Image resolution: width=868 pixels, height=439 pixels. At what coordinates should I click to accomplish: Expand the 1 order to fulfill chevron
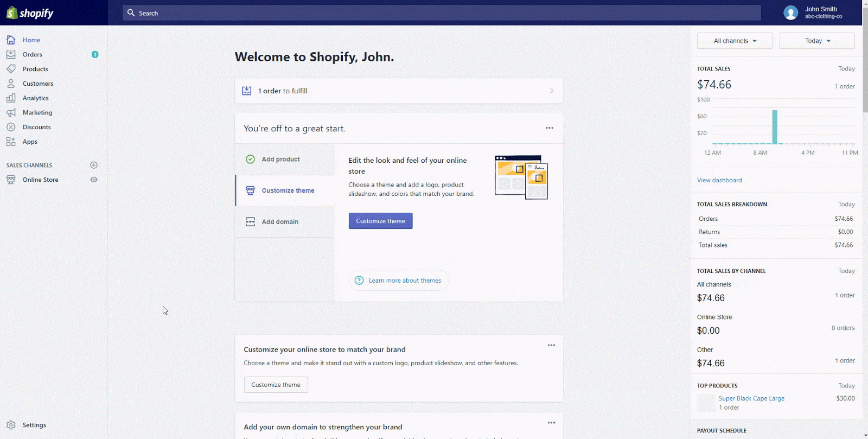click(x=552, y=91)
